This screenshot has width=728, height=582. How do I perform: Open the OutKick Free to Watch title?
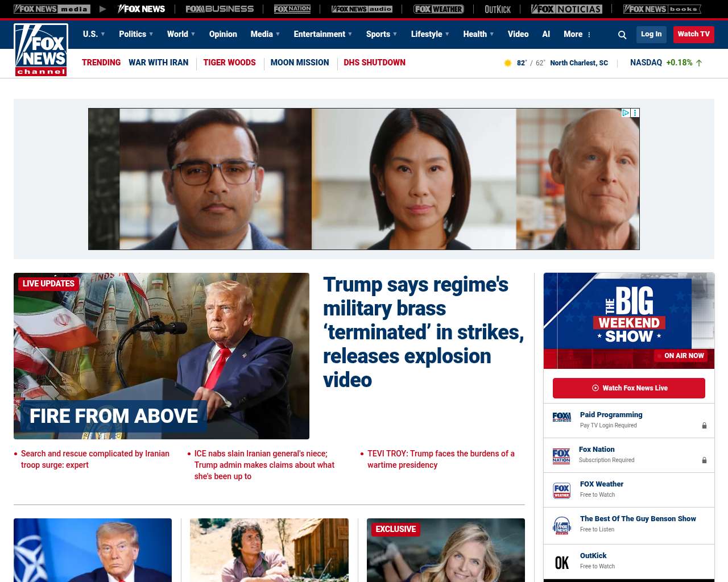[593, 556]
